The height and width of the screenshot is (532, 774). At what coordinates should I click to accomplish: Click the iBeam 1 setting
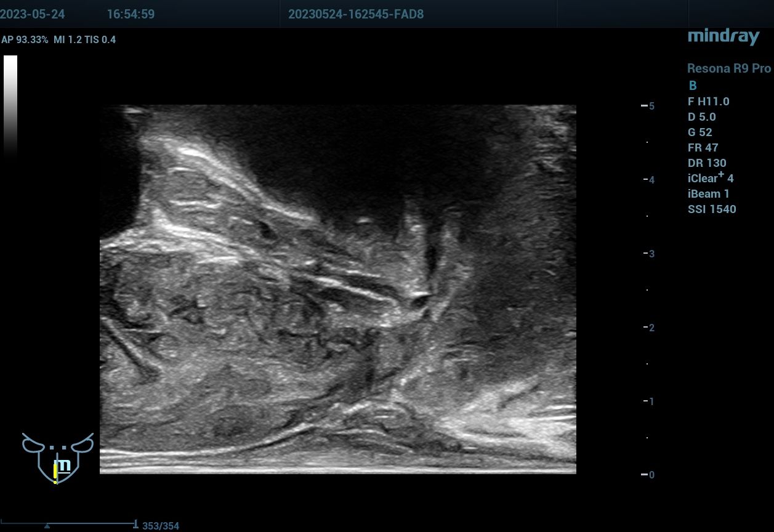coord(708,194)
